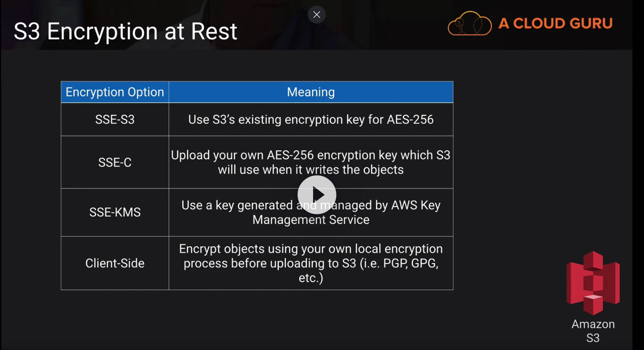Click the SSE-S3 table cell
Image resolution: width=644 pixels, height=350 pixels.
[x=115, y=119]
